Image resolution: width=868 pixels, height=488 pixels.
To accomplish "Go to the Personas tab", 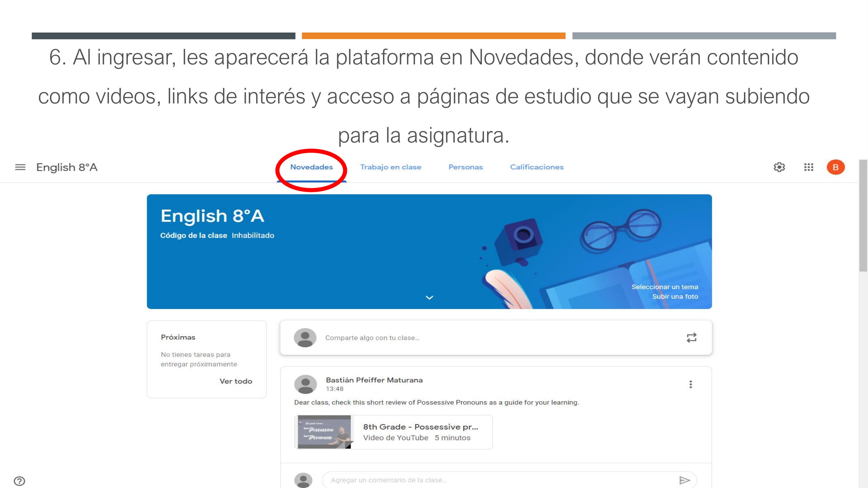I will [465, 167].
